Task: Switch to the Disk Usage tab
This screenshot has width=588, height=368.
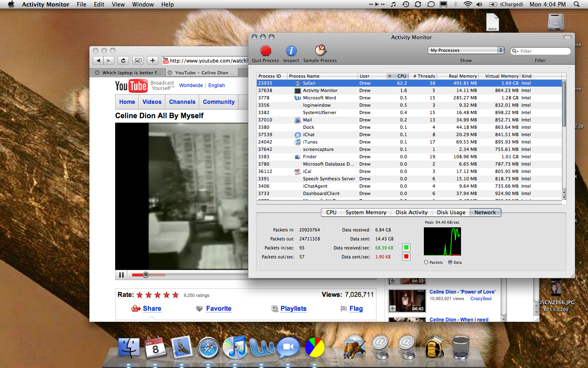Action: point(451,212)
